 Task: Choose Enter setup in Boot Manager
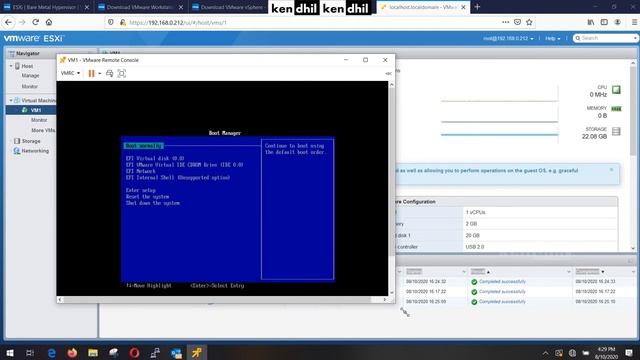(141, 190)
